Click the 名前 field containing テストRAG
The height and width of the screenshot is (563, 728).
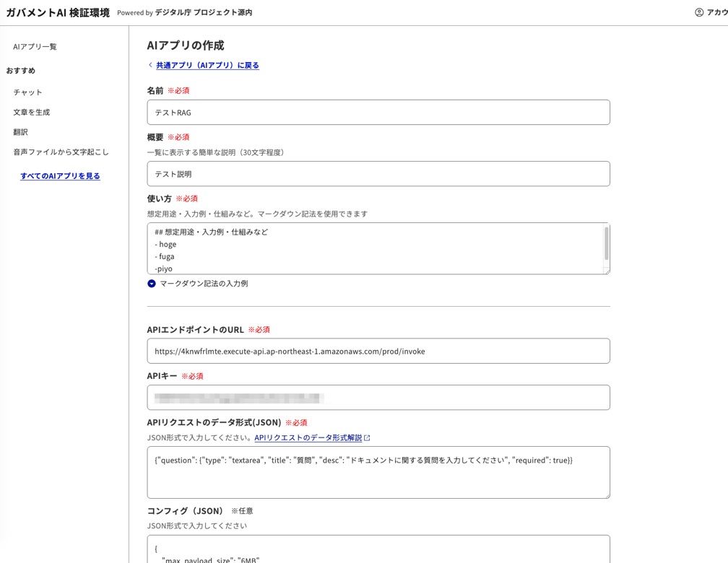pos(376,112)
